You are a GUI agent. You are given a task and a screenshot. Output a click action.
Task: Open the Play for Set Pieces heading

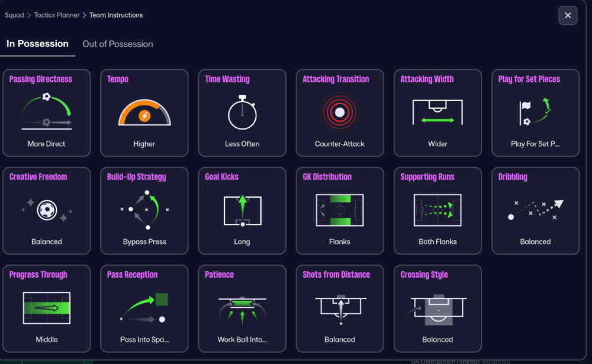pos(529,79)
